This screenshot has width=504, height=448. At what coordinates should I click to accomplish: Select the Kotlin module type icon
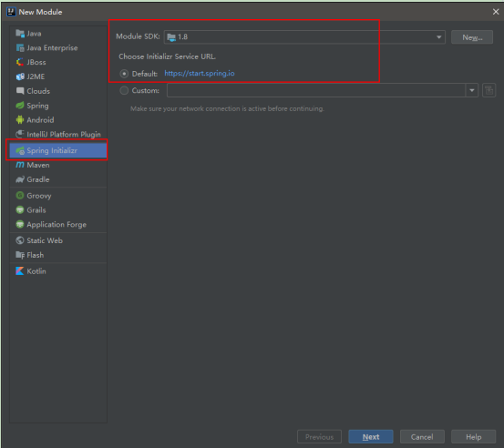pos(20,271)
